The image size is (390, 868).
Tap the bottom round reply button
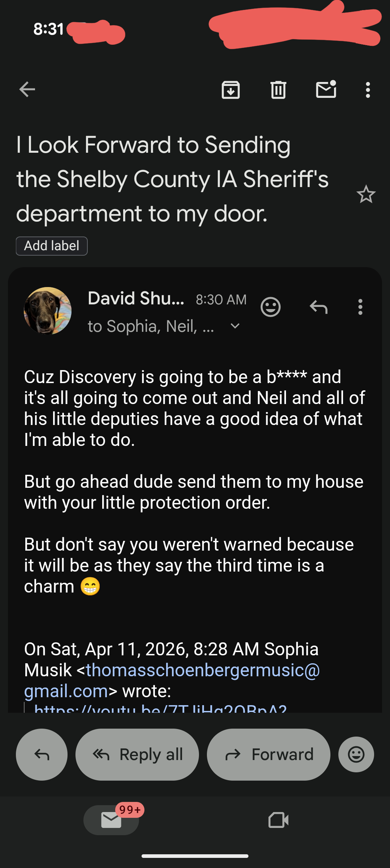pyautogui.click(x=42, y=754)
